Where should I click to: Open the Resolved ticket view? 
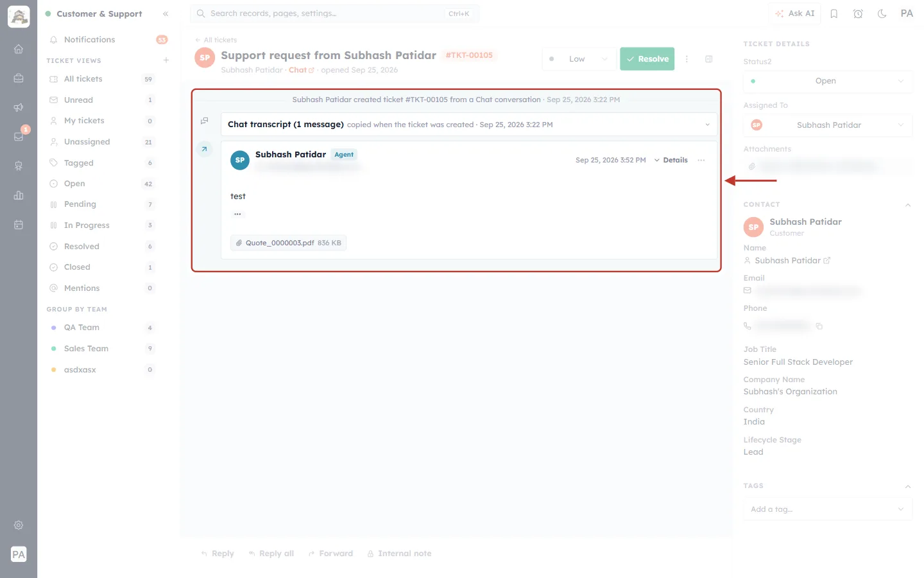101,247
